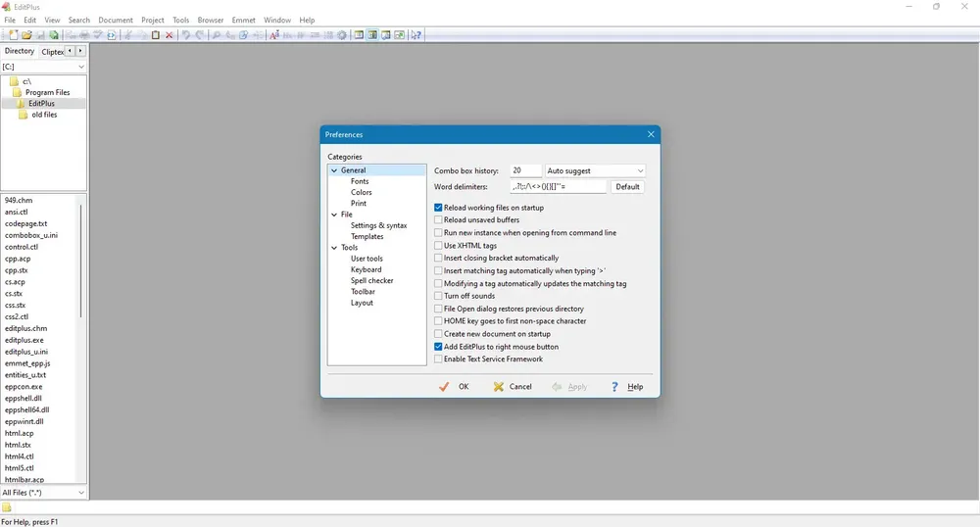The width and height of the screenshot is (980, 527).
Task: Click the OK button in Preferences
Action: coord(455,387)
